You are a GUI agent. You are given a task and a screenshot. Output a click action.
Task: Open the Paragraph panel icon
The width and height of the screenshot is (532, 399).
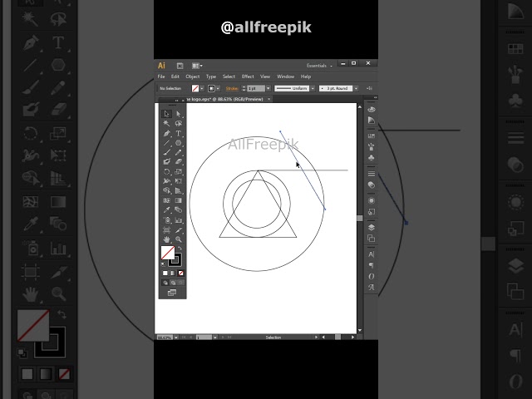tap(372, 265)
